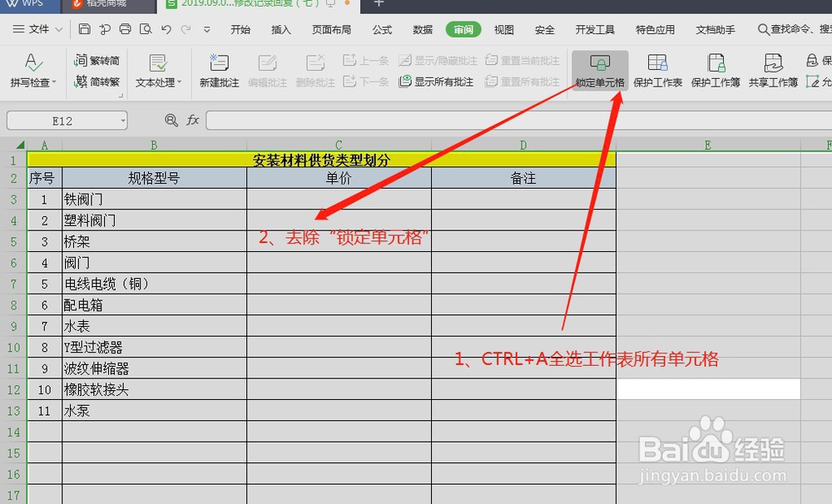This screenshot has width=832, height=504.
Task: Select column B header
Action: (154, 145)
